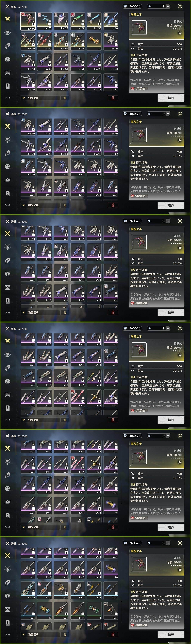Switch to the crossed-swords 武器 tab in the topmost sidebar
This screenshot has height=644, width=191.
pyautogui.click(x=7, y=19)
